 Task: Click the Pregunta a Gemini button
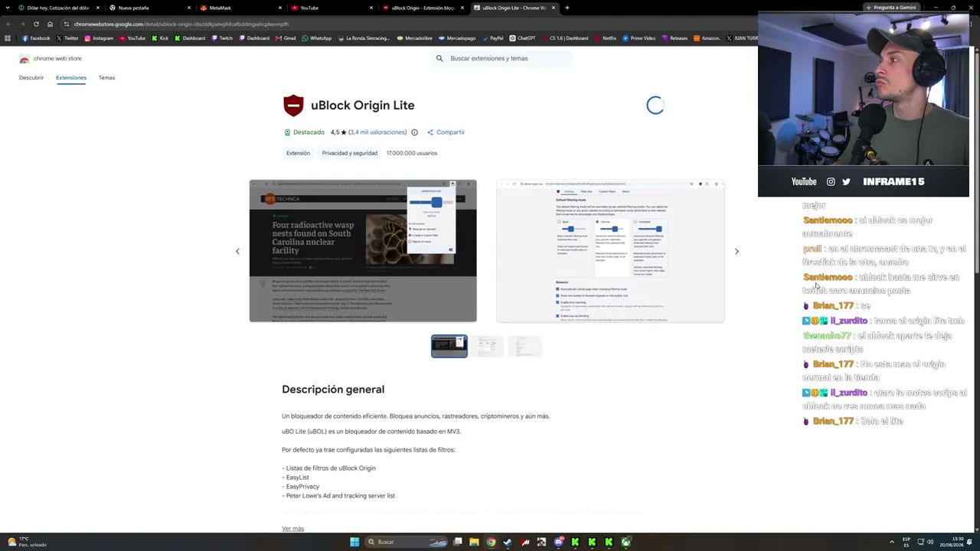(x=891, y=8)
